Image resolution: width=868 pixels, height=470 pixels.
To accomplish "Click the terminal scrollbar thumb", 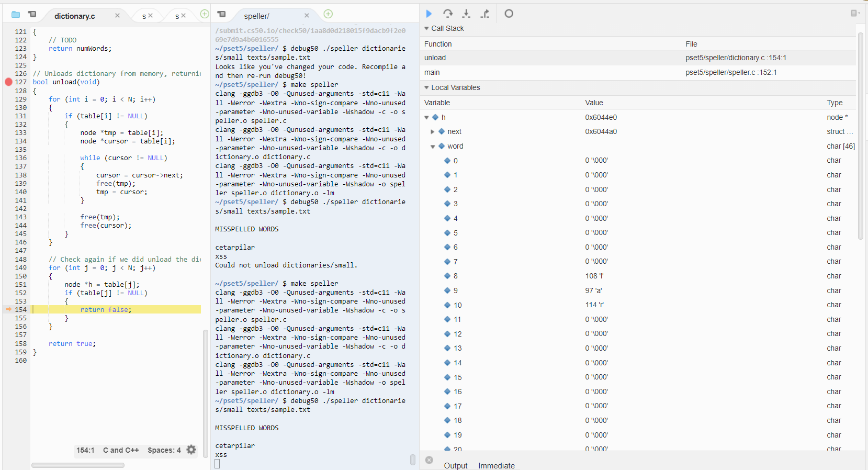I will [x=413, y=460].
